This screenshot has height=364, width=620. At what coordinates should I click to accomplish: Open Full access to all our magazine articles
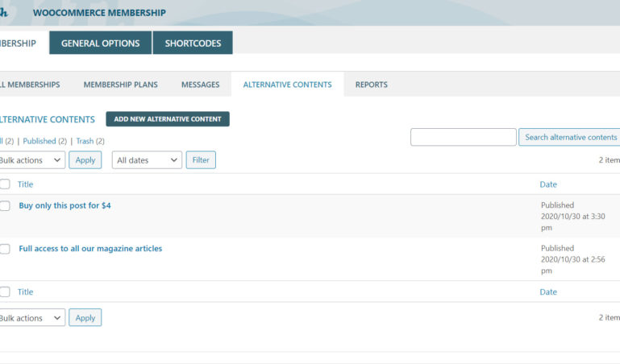(90, 248)
